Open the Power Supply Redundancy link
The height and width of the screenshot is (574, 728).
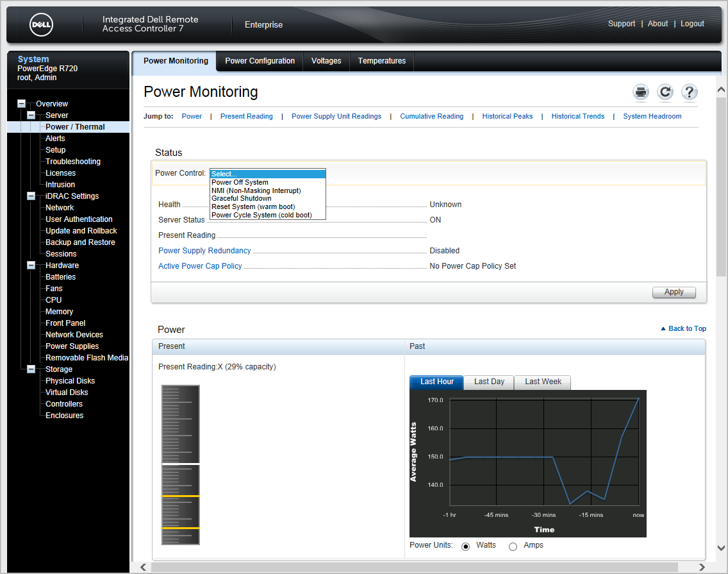[204, 251]
